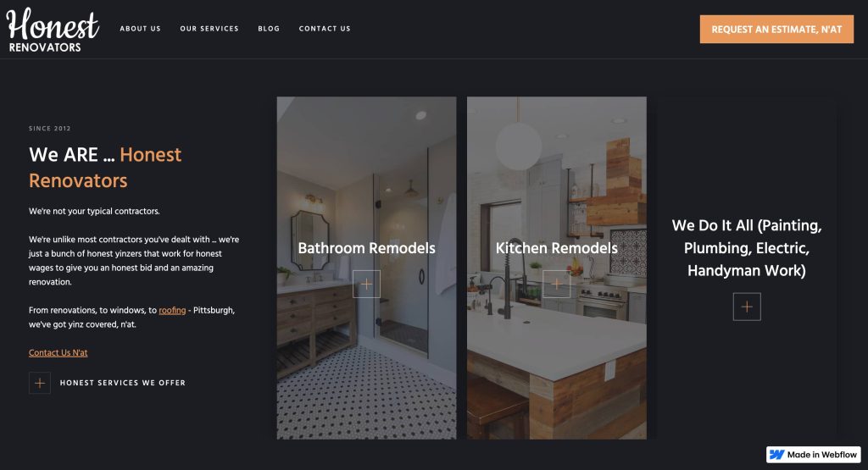The width and height of the screenshot is (868, 470).
Task: Expand the Bathroom Remodels plus icon
Action: pyautogui.click(x=366, y=285)
